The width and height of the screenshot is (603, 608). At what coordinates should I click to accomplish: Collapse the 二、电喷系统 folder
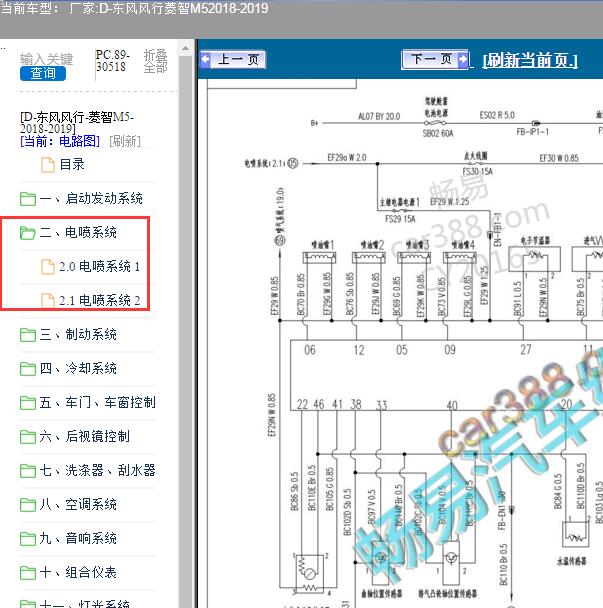78,232
